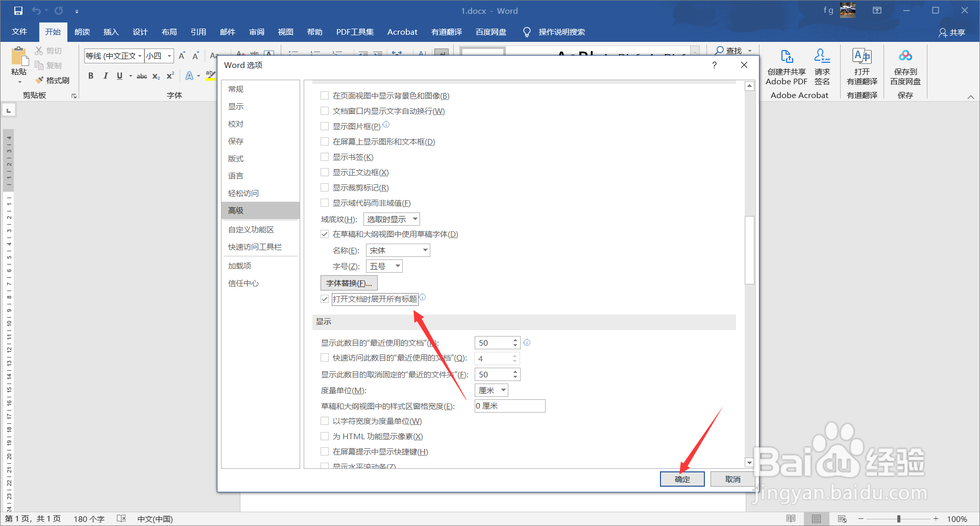Click the zoom slider handle in status bar
This screenshot has width=980, height=526.
899,519
